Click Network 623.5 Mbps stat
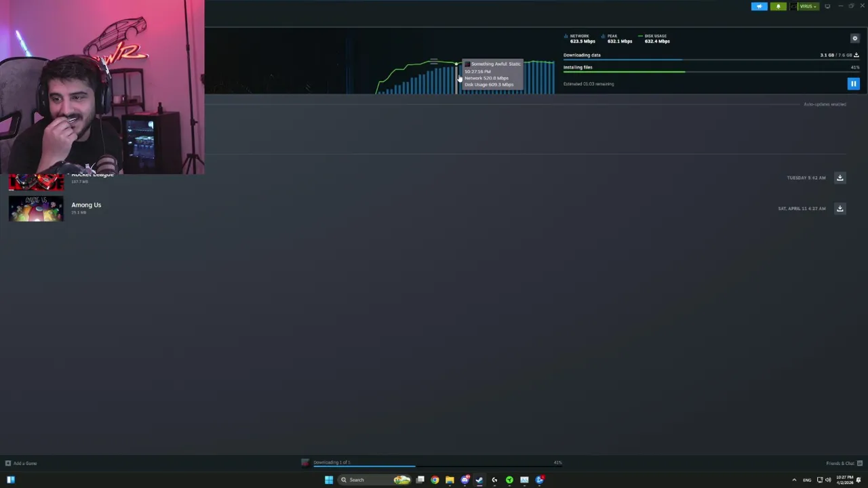This screenshot has height=488, width=868. pyautogui.click(x=580, y=39)
